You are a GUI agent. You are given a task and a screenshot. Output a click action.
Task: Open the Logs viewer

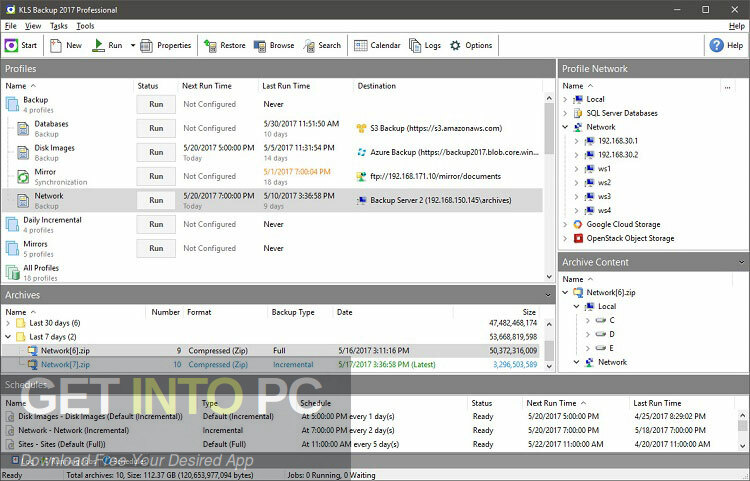tap(425, 45)
